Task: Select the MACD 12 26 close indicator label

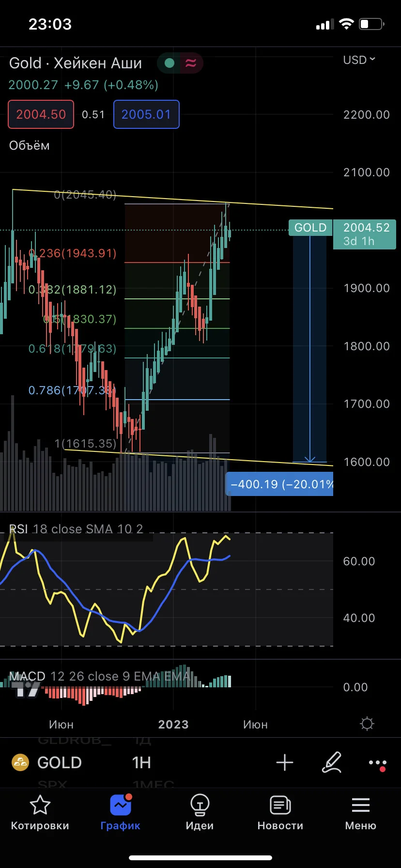Action: (100, 676)
